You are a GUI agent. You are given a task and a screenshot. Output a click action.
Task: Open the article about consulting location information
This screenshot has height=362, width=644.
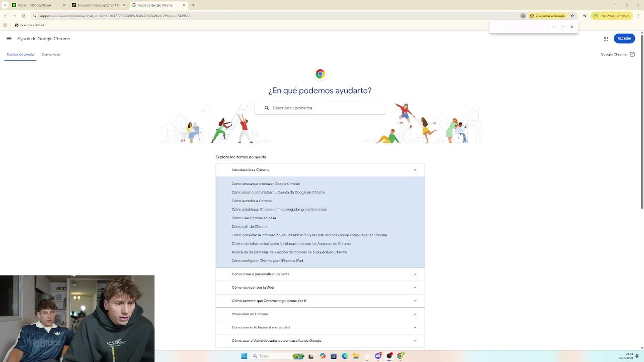click(309, 235)
